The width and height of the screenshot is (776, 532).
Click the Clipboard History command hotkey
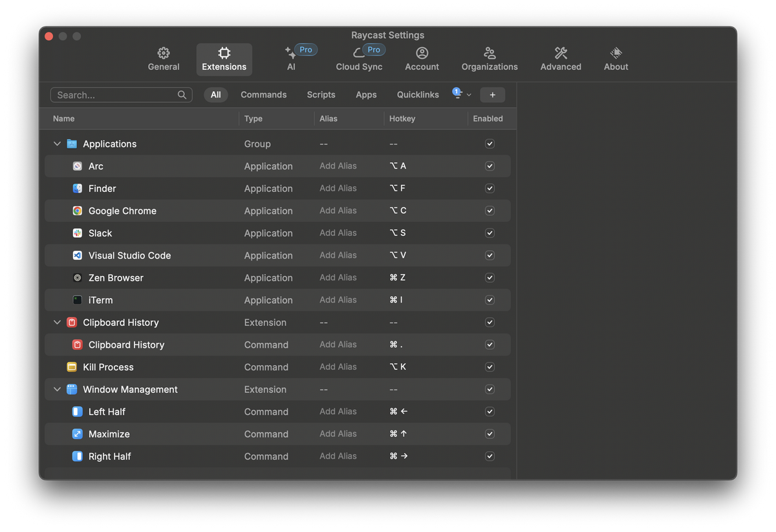[x=396, y=345]
